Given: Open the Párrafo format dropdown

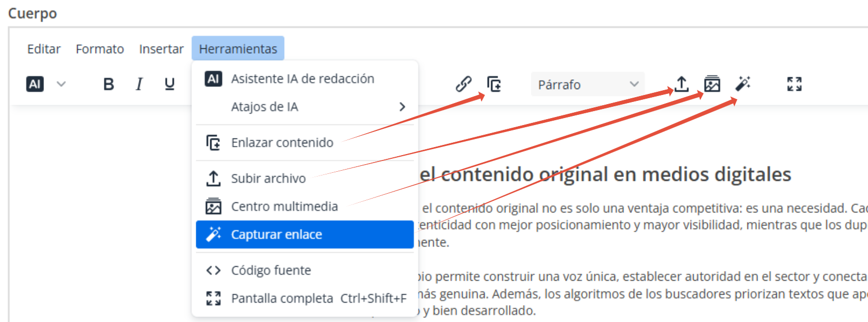Looking at the screenshot, I should [588, 84].
